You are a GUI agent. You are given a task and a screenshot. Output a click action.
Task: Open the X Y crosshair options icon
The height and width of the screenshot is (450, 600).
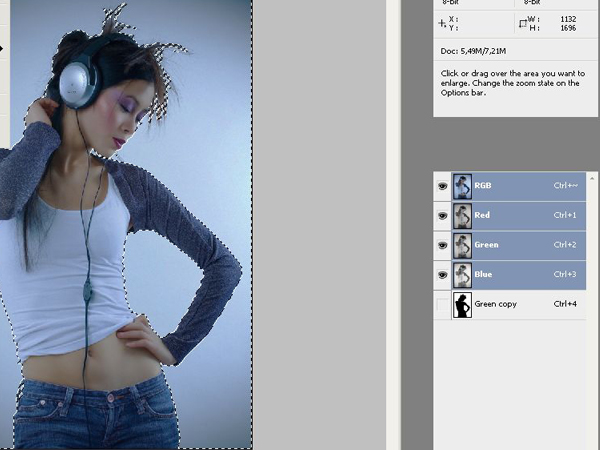[x=442, y=23]
